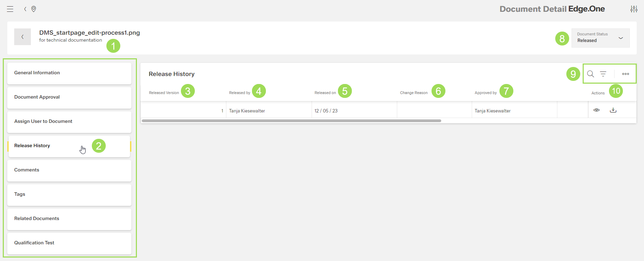Screen dimensions: 644x261
Task: View released version with the eye icon
Action: (597, 110)
